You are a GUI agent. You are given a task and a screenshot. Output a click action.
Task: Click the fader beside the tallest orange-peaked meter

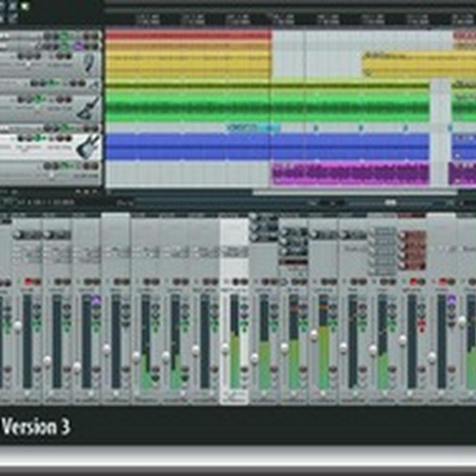[314, 336]
